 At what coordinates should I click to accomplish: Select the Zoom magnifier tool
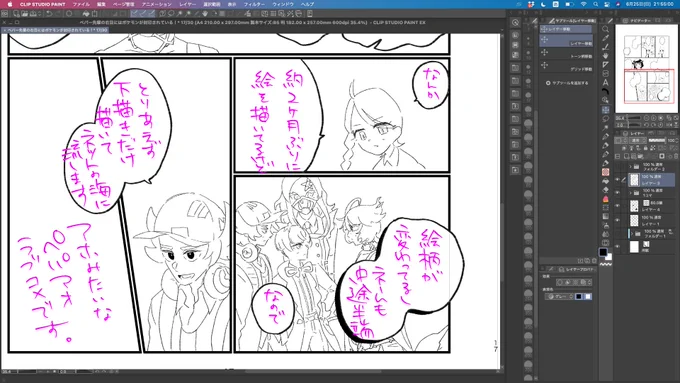tap(605, 29)
